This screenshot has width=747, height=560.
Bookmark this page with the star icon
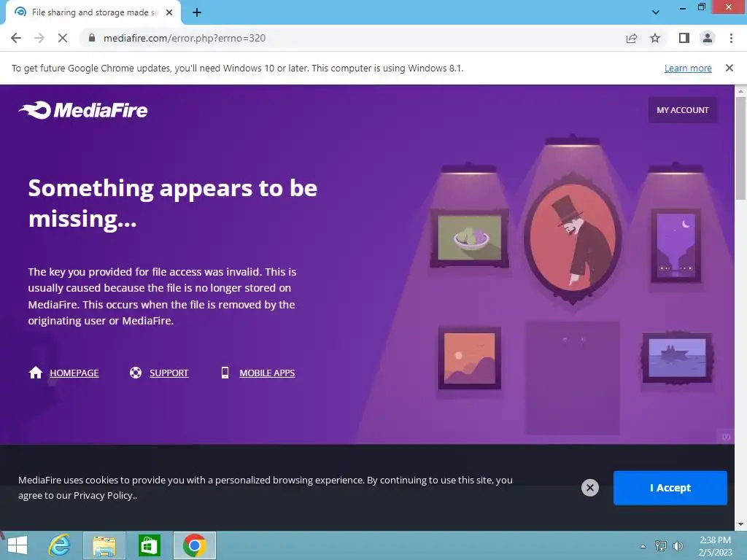[655, 38]
